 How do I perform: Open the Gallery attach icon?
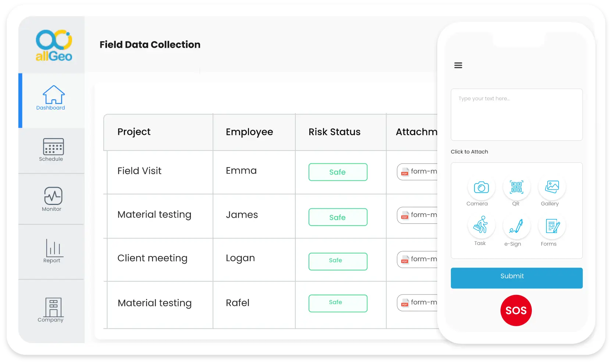coord(552,187)
